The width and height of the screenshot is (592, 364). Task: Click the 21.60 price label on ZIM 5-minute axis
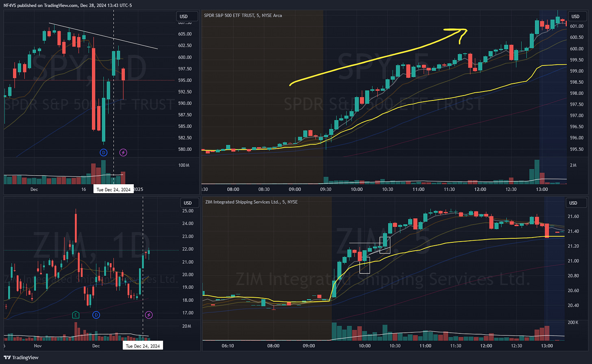point(573,217)
